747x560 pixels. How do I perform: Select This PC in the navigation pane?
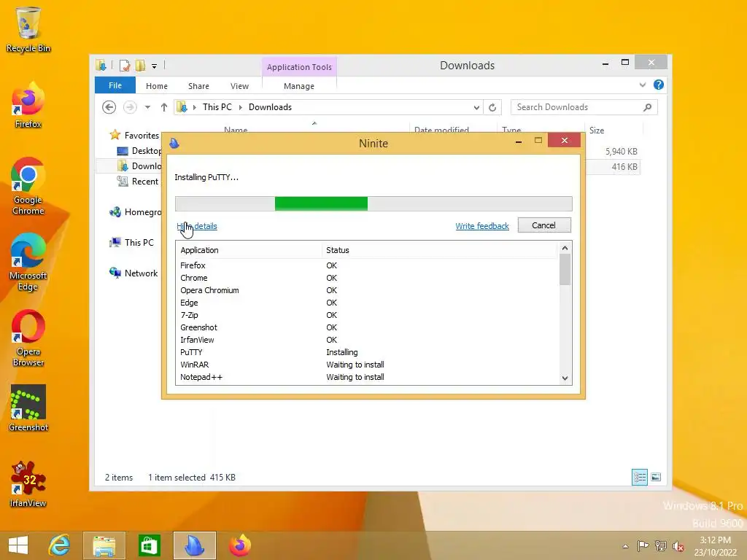[x=132, y=242]
